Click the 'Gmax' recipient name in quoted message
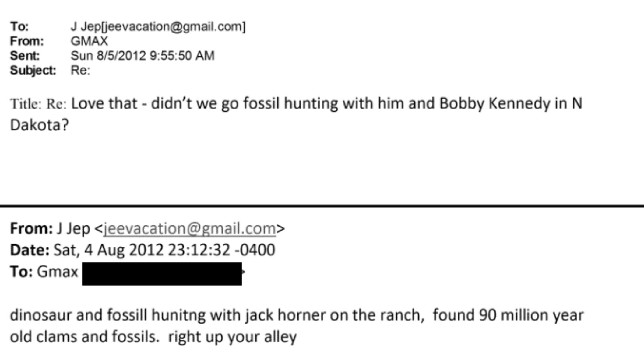Viewport: 644px width, 364px height. pyautogui.click(x=57, y=272)
